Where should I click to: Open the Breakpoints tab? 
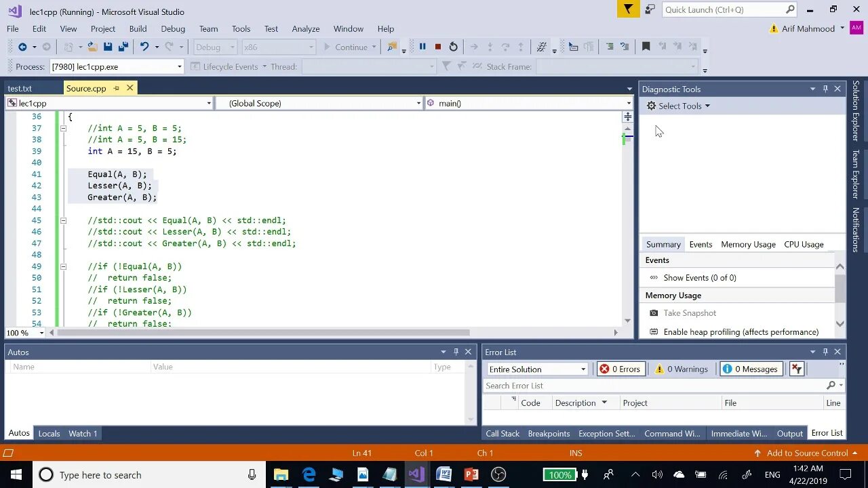point(549,433)
